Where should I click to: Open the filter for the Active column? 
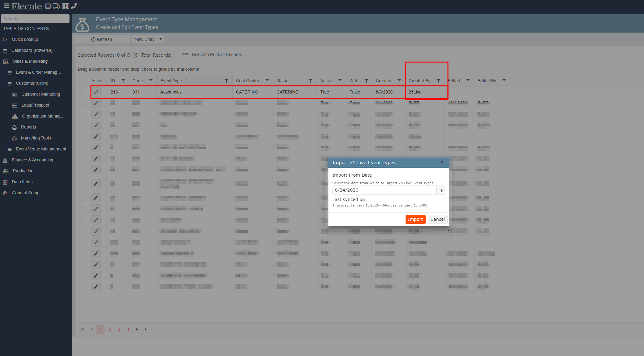[340, 81]
